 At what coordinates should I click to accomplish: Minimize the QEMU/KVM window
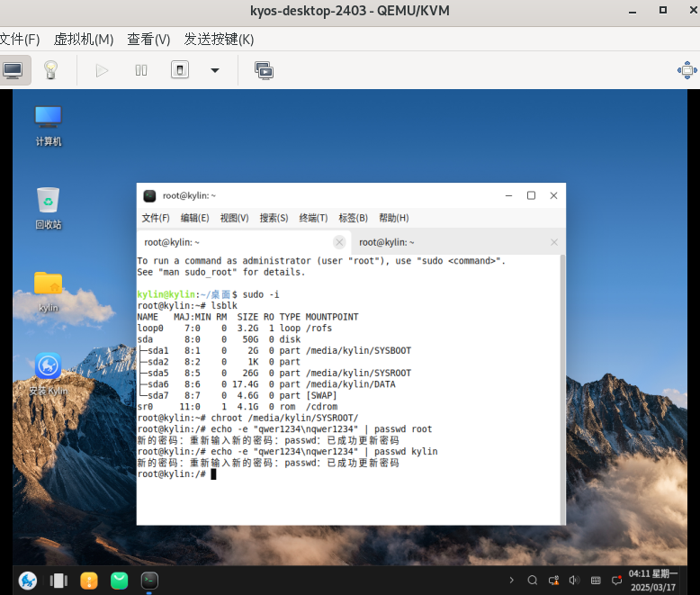click(x=633, y=11)
